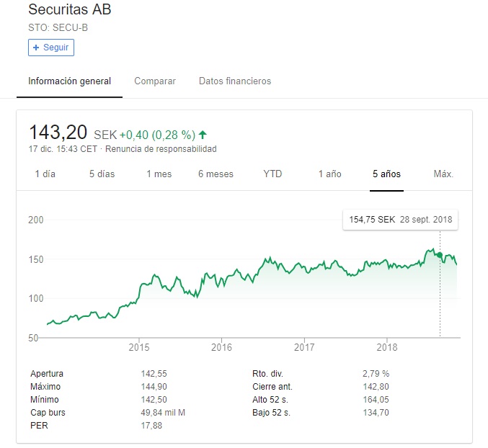
Task: Click the Cap burs value 49,84 mil M
Action: tap(163, 413)
